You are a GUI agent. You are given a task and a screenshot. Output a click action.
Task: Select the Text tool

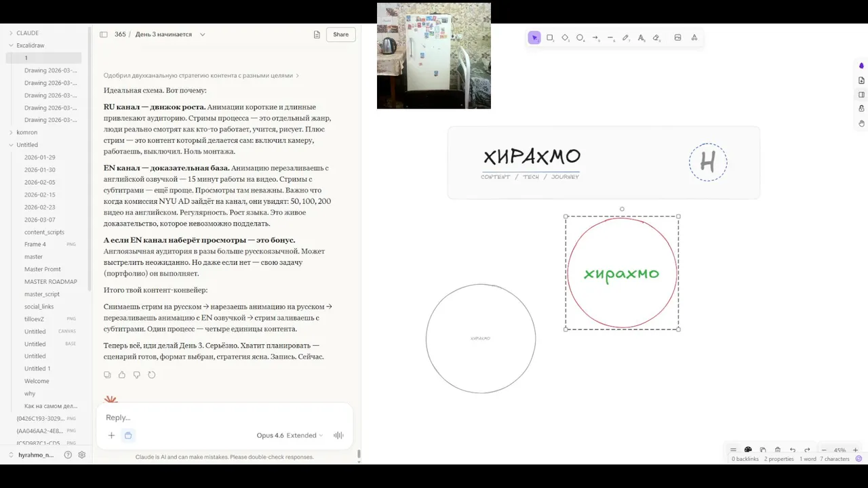pos(641,38)
